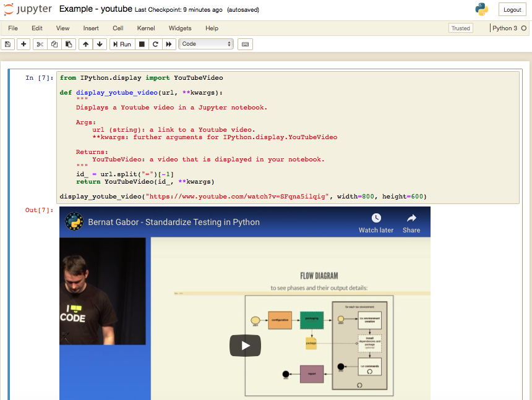This screenshot has width=532, height=400.
Task: Move selected cell up arrow
Action: point(86,44)
